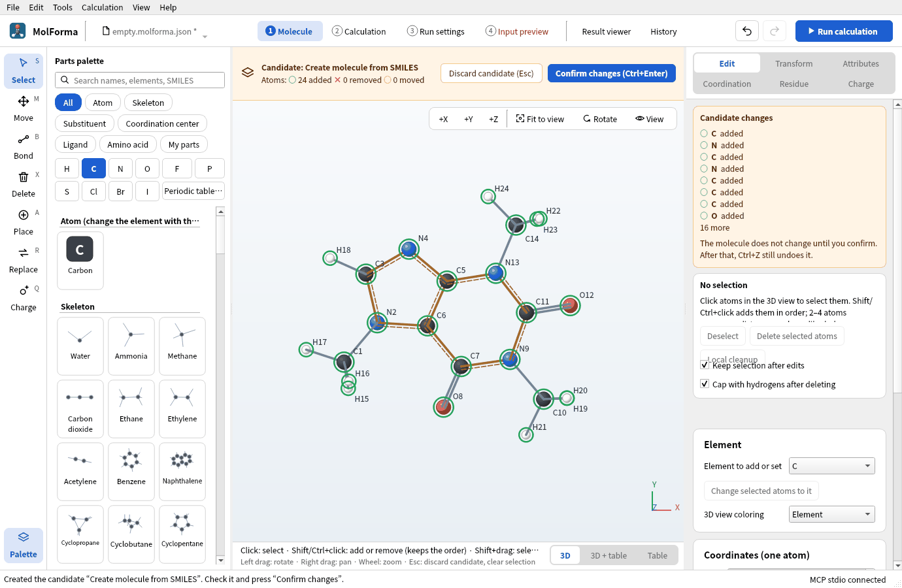This screenshot has width=902, height=588.
Task: Open the Calculation menu
Action: click(102, 7)
